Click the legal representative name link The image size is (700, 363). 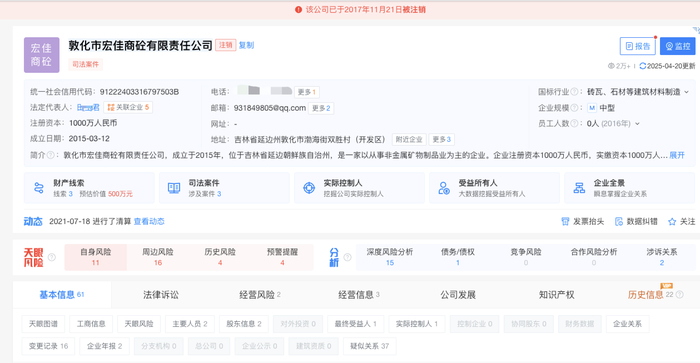click(x=88, y=107)
